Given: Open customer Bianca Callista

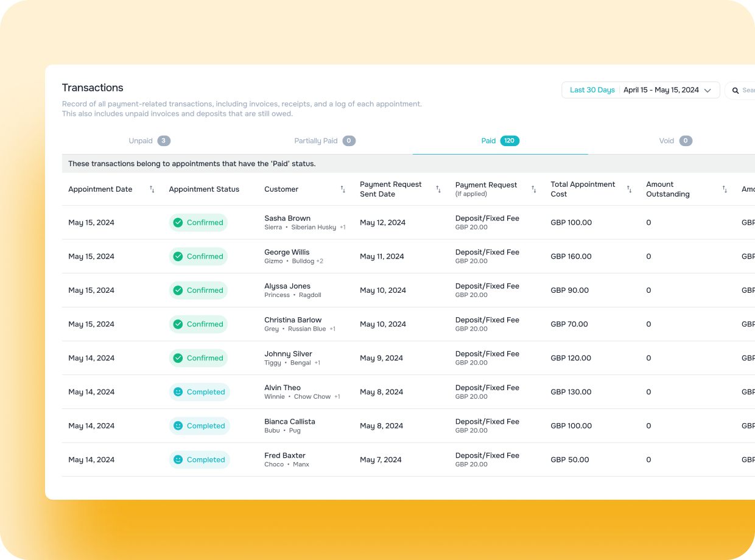Looking at the screenshot, I should (x=290, y=421).
